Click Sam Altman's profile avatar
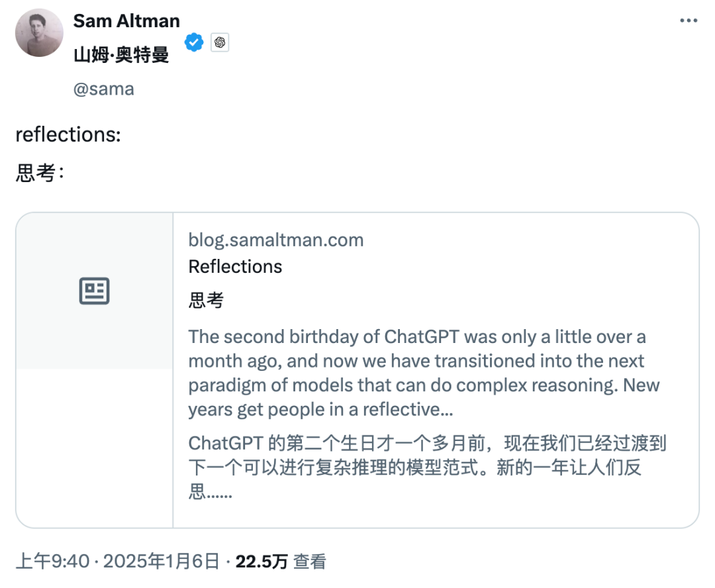Image resolution: width=715 pixels, height=588 pixels. tap(39, 33)
